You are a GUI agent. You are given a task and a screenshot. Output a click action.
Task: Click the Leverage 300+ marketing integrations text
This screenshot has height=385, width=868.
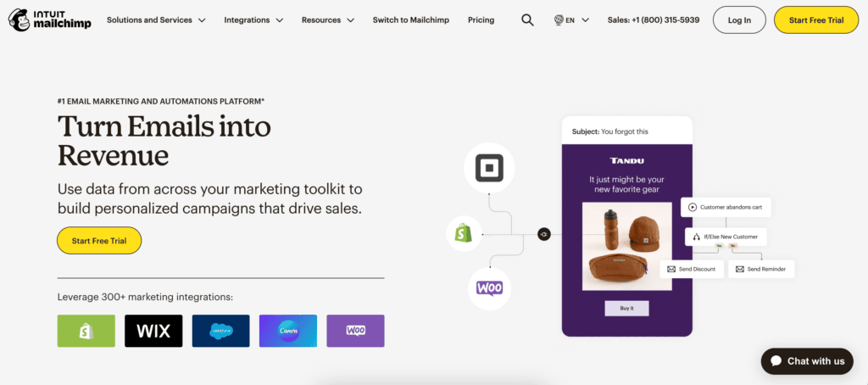146,297
